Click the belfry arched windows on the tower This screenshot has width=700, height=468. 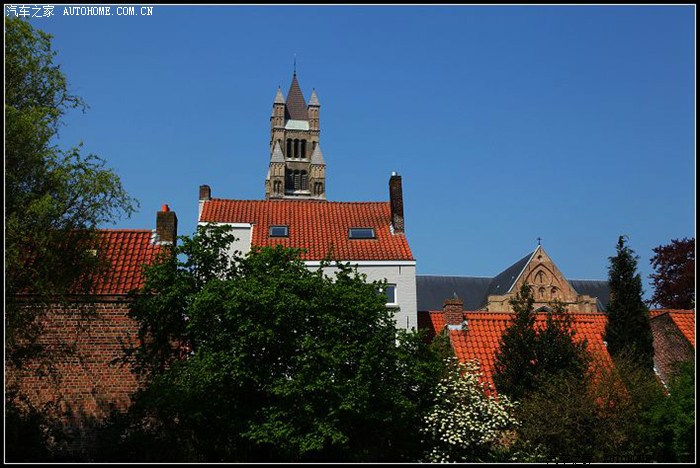point(296,148)
